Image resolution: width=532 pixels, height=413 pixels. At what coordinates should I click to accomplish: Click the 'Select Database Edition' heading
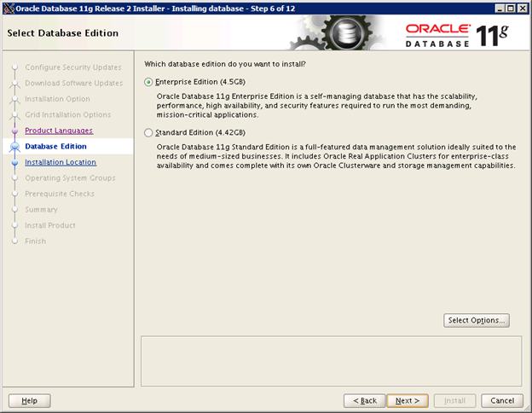63,33
